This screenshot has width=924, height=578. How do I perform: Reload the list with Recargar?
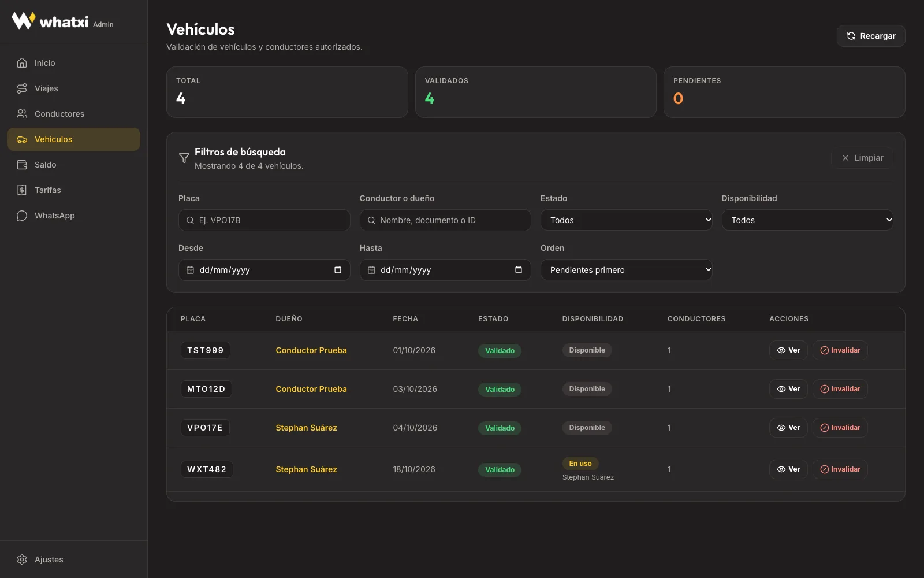[x=870, y=36]
